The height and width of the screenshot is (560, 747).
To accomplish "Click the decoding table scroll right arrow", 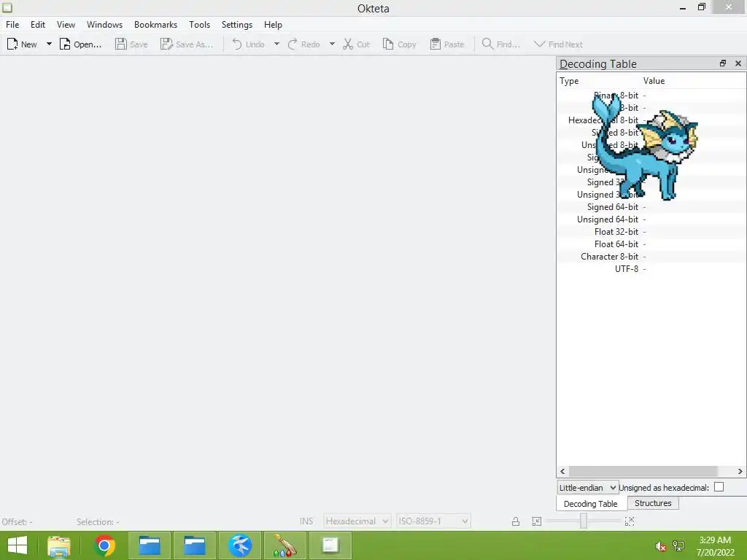I will [x=740, y=472].
